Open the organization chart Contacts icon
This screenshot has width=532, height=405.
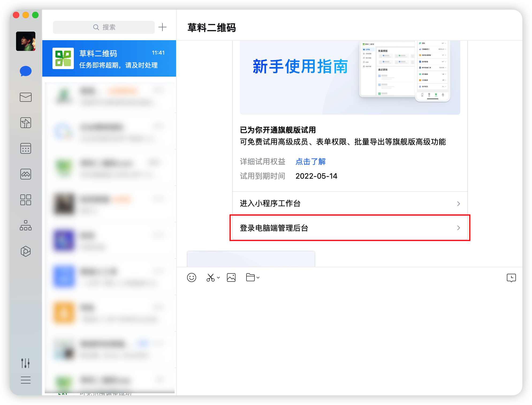coord(26,225)
